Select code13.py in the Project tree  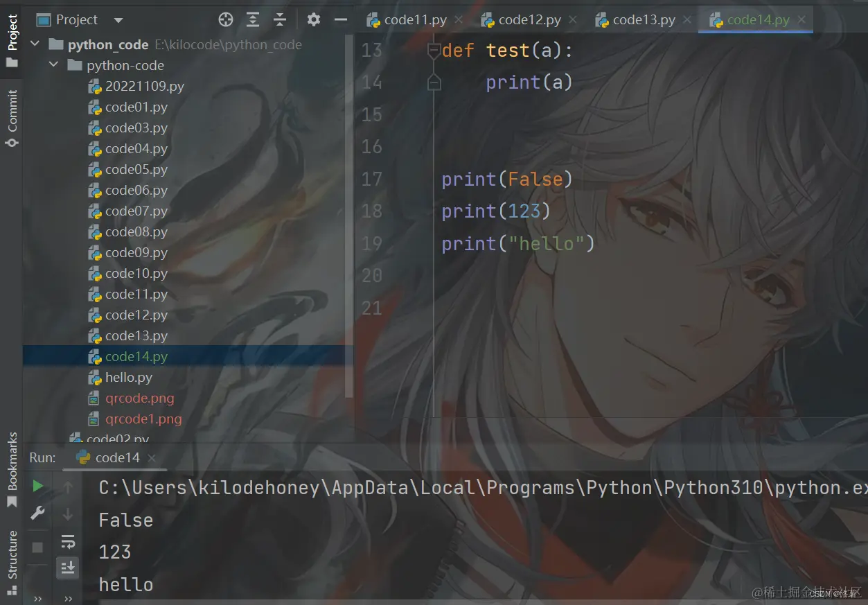(x=136, y=335)
